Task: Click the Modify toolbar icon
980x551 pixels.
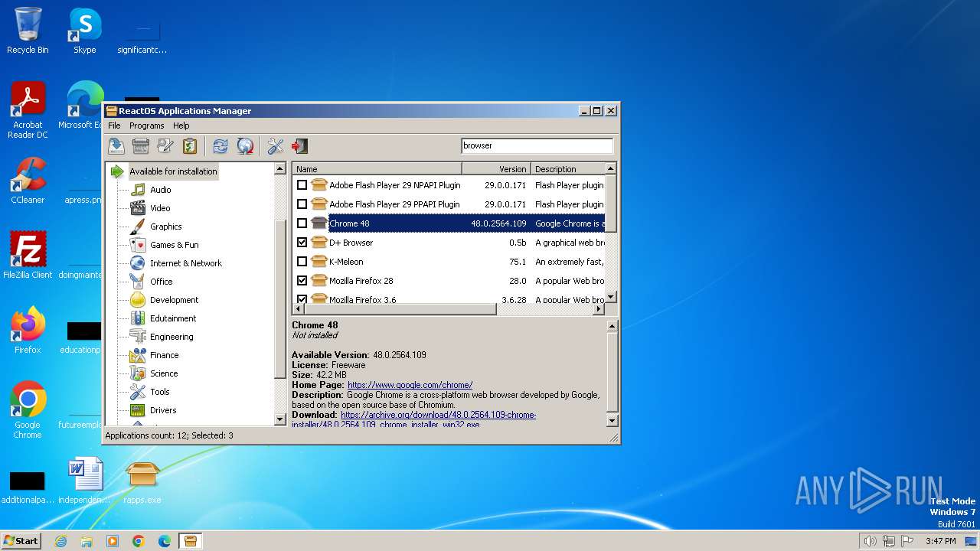Action: tap(165, 146)
